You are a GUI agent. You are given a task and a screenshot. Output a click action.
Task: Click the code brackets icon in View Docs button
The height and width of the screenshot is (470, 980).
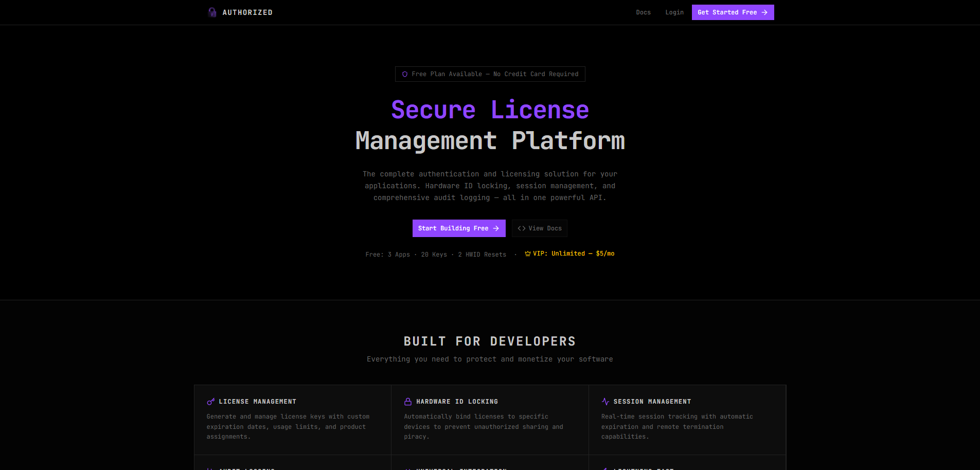tap(522, 228)
